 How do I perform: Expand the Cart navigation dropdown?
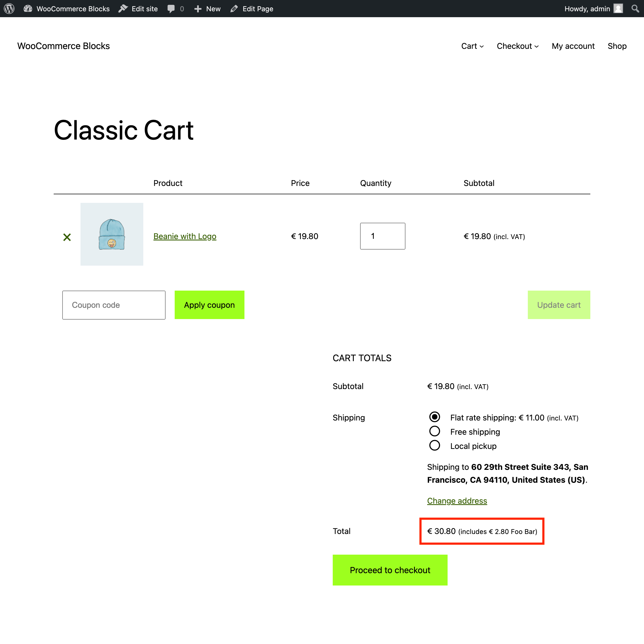click(x=472, y=46)
